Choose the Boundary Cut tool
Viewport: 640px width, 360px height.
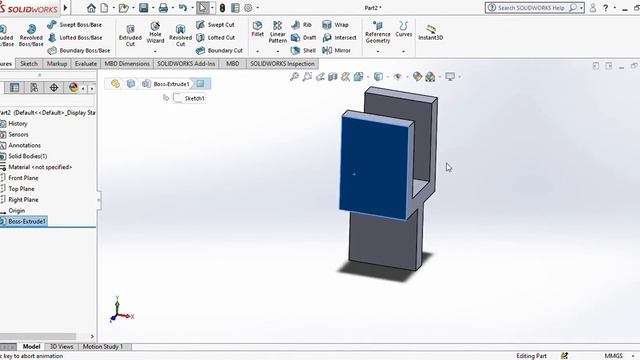coord(220,51)
